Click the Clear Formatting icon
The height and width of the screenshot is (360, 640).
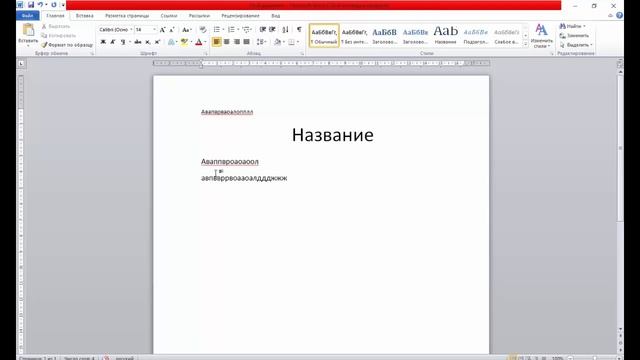click(203, 30)
